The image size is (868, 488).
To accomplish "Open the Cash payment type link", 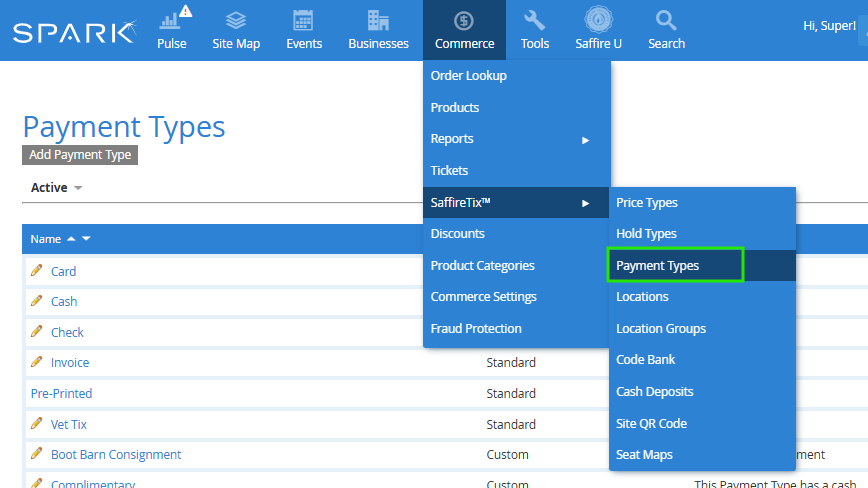I will pos(64,302).
